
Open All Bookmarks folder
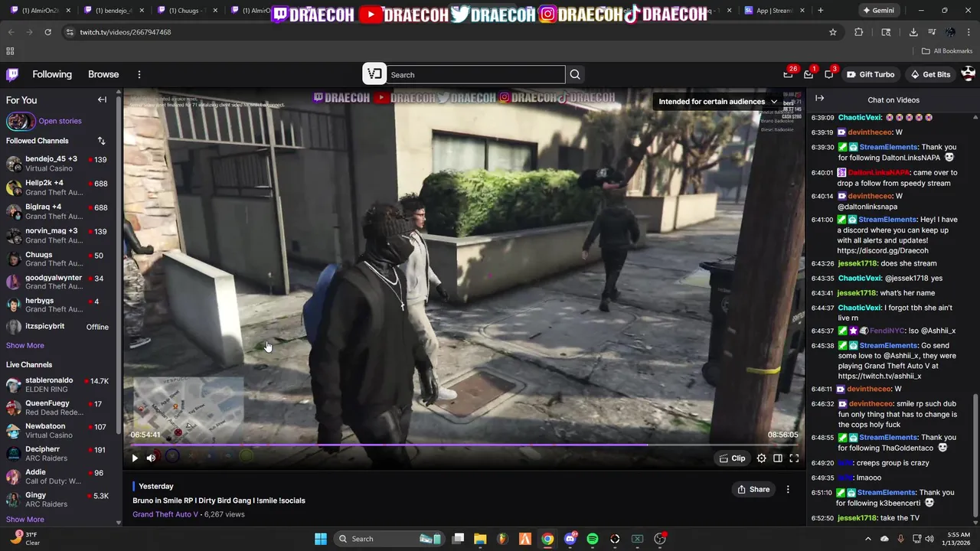coord(947,51)
